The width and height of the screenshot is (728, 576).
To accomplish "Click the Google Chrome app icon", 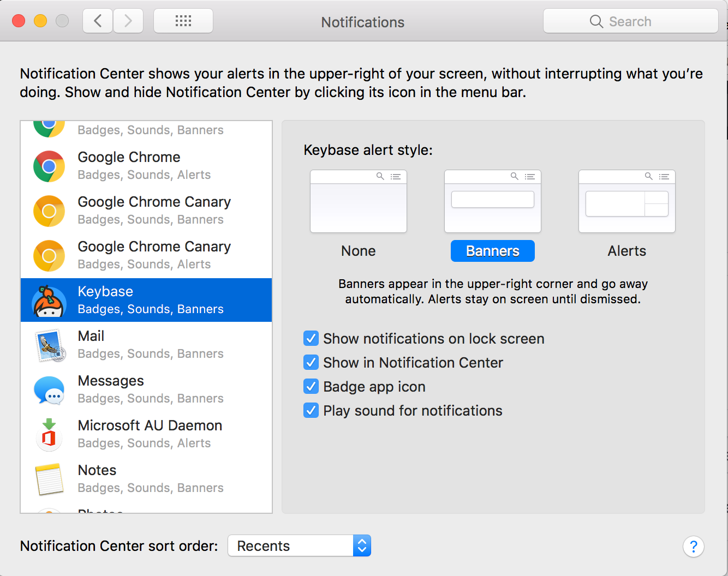I will tap(49, 166).
